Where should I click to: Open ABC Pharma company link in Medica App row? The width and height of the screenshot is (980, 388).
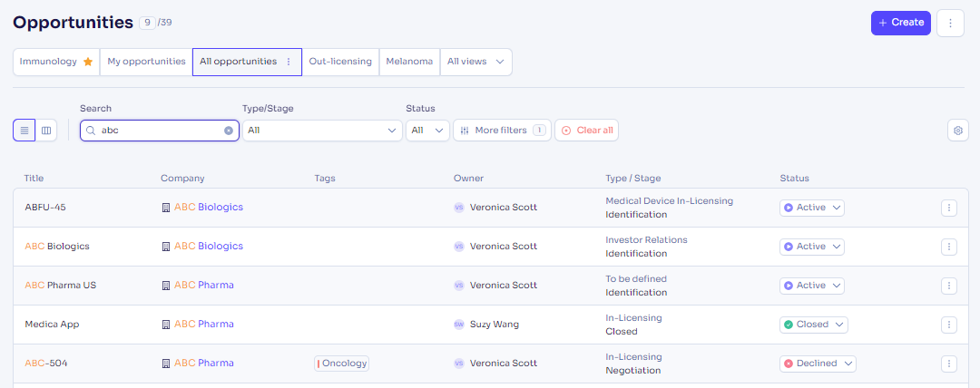[204, 325]
